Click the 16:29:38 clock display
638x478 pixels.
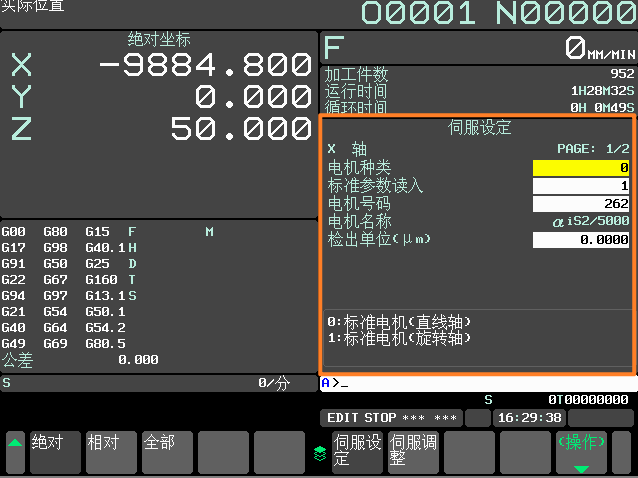pyautogui.click(x=530, y=417)
